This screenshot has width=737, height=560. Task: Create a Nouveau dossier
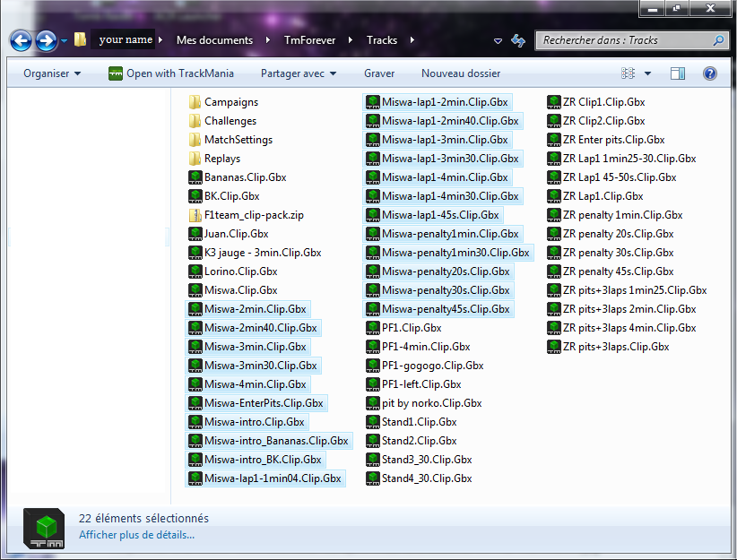coord(461,73)
